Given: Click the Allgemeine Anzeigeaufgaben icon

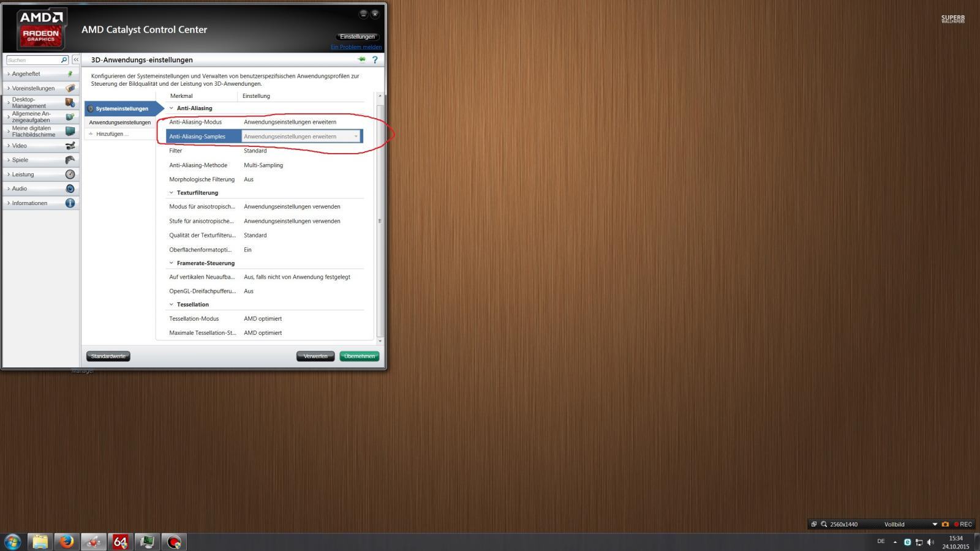Looking at the screenshot, I should pyautogui.click(x=70, y=117).
